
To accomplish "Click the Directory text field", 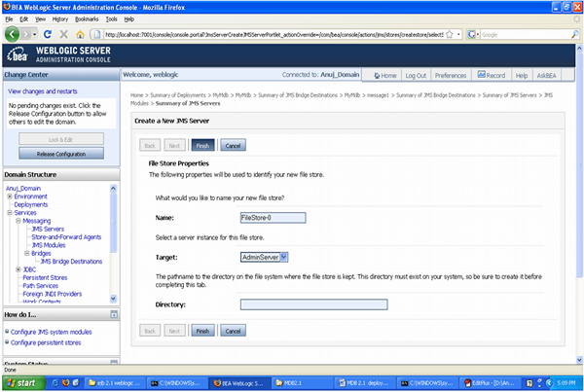I will click(x=313, y=304).
